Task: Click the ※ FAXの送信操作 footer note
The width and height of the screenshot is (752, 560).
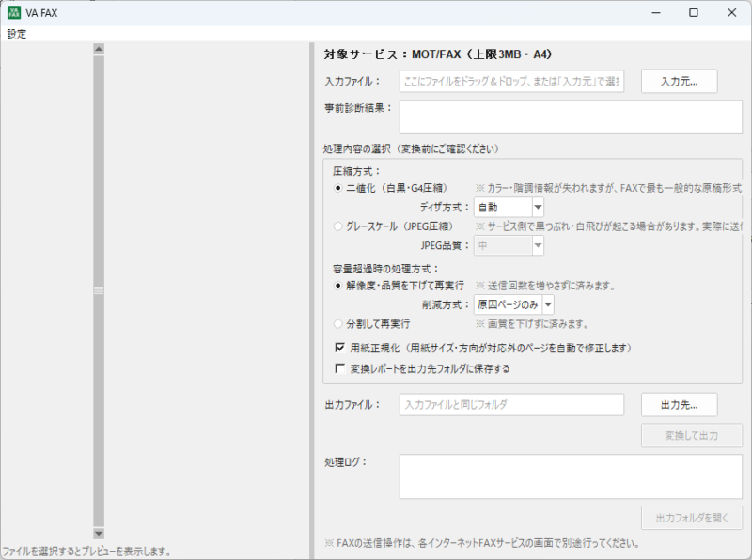Action: coord(482,543)
